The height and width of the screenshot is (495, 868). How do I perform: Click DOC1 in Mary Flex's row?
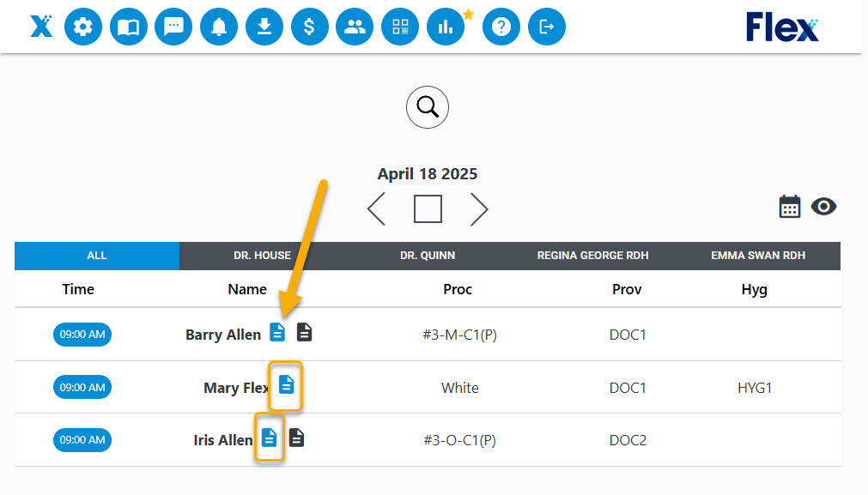[628, 388]
